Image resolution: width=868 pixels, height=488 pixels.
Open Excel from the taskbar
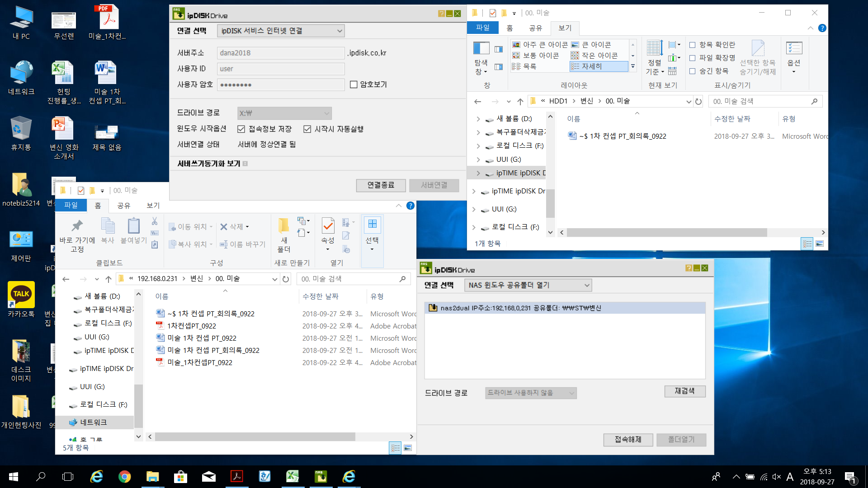pos(292,477)
